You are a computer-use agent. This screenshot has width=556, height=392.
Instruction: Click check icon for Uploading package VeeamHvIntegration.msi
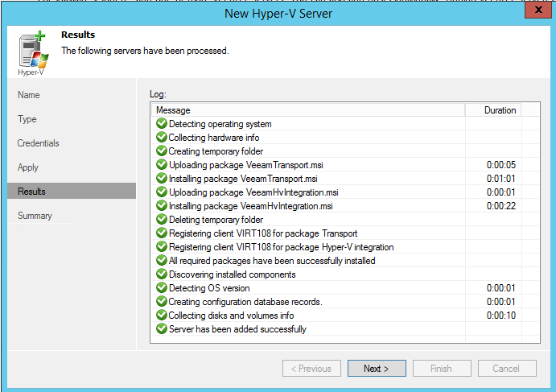point(162,192)
